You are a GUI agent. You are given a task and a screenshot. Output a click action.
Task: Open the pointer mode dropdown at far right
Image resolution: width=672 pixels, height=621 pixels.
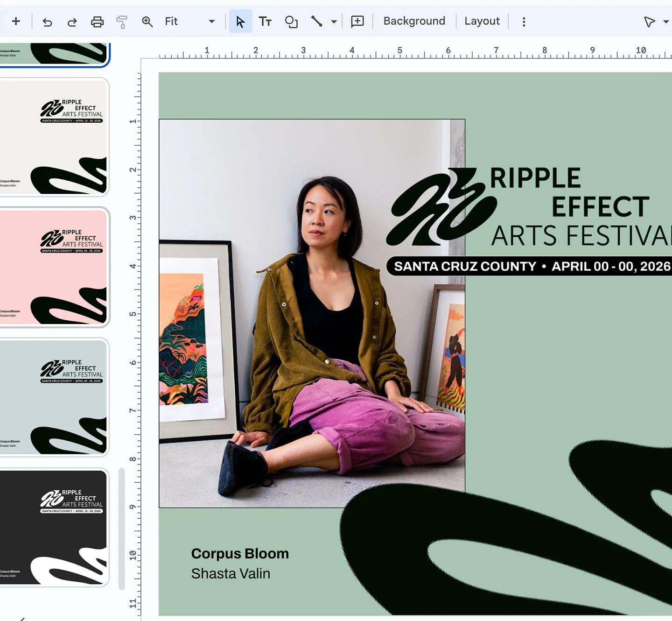pos(665,21)
